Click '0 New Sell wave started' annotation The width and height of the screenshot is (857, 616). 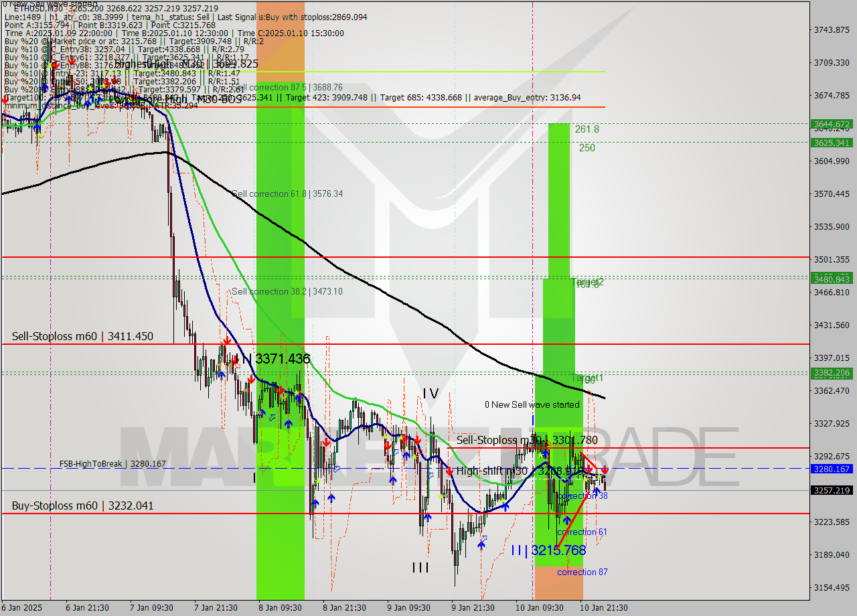pos(532,404)
